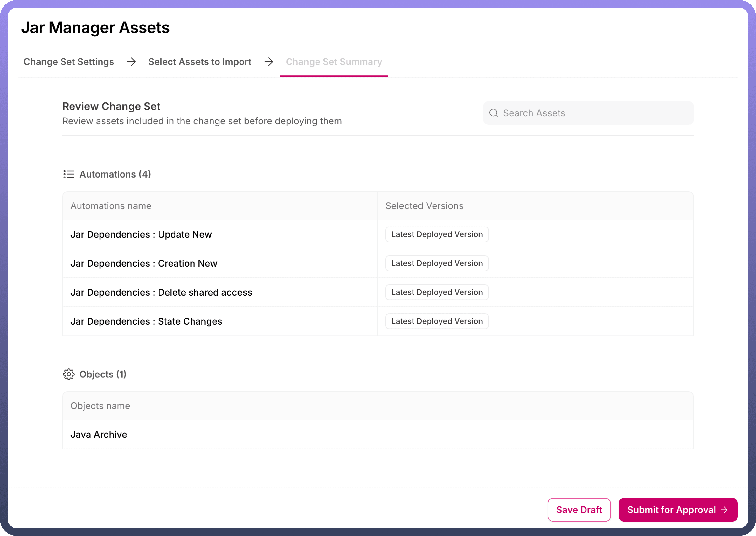Select Jar Dependencies : State Changes row
This screenshot has width=756, height=536.
[146, 321]
